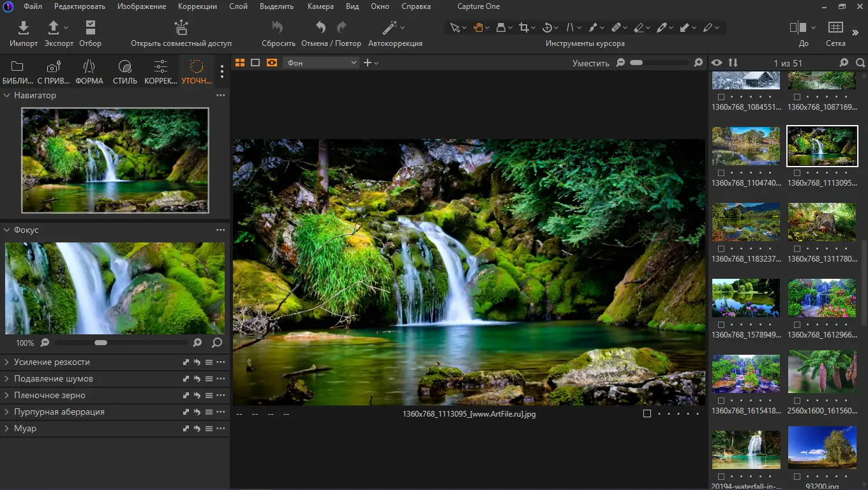Viewport: 868px width, 490px height.
Task: Open the Сетка grid icon
Action: click(835, 28)
